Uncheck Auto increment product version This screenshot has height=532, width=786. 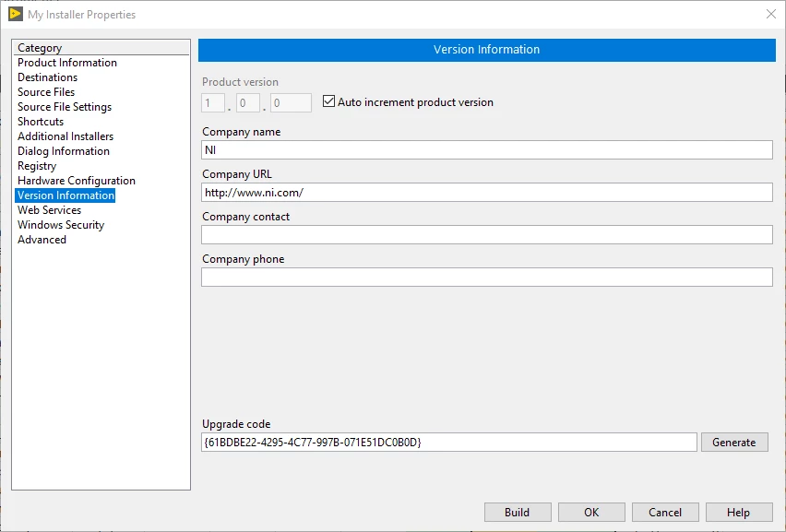(328, 101)
